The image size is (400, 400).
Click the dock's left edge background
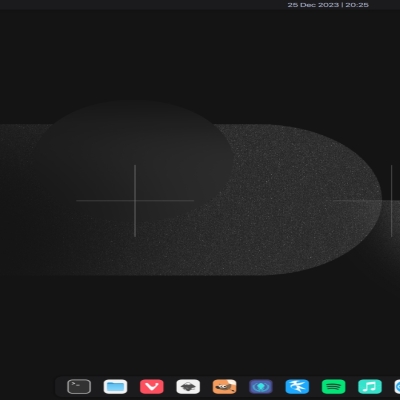pyautogui.click(x=61, y=387)
